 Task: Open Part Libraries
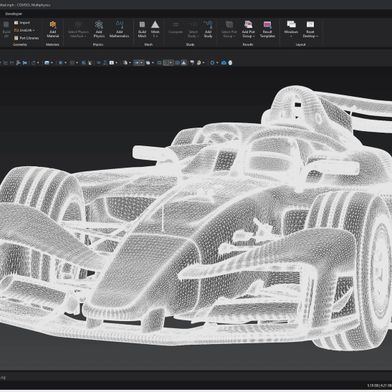(x=26, y=38)
